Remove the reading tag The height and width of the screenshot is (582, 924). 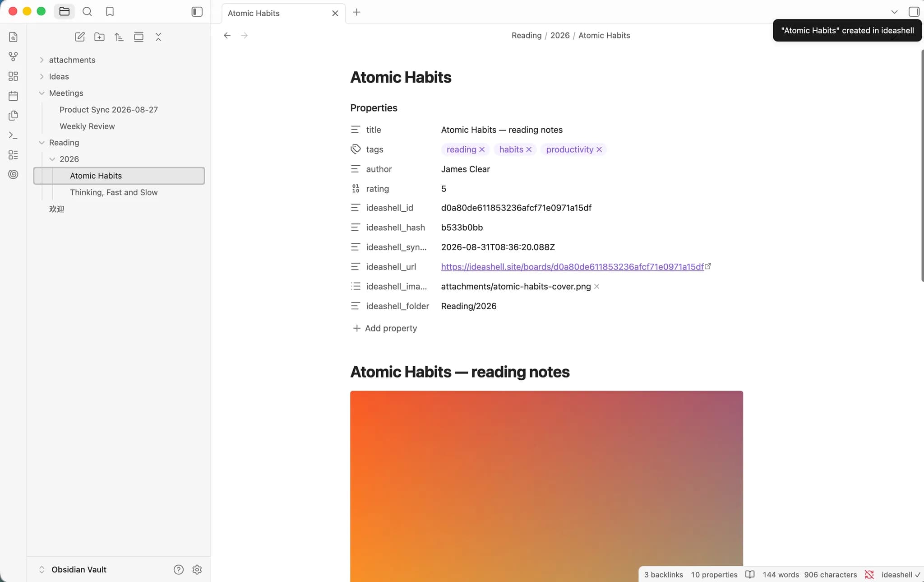[482, 149]
